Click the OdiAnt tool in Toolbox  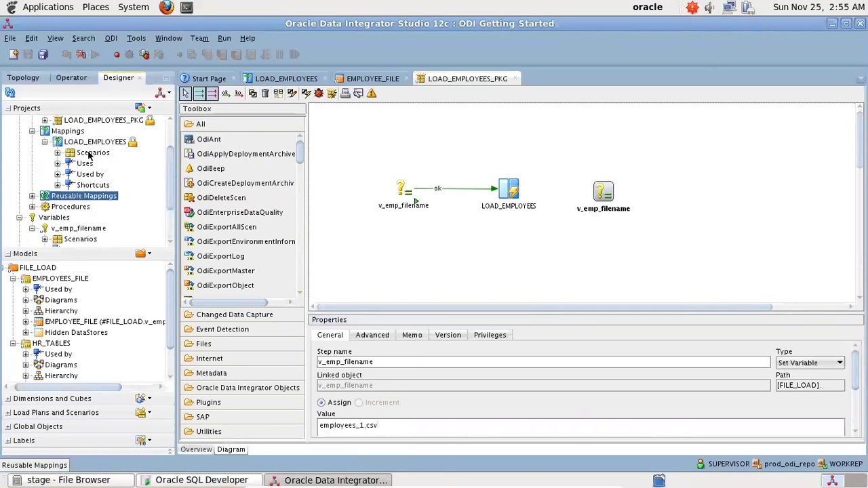[x=209, y=139]
